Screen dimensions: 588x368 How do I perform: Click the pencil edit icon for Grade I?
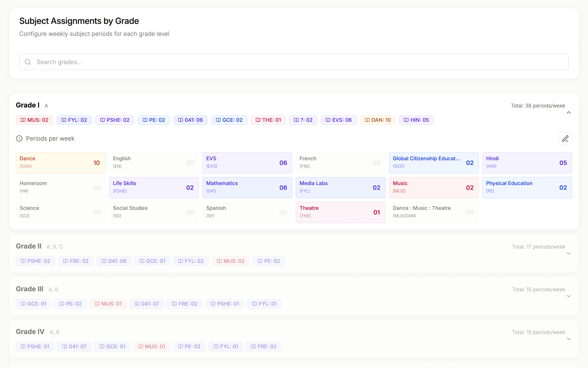[x=565, y=138]
